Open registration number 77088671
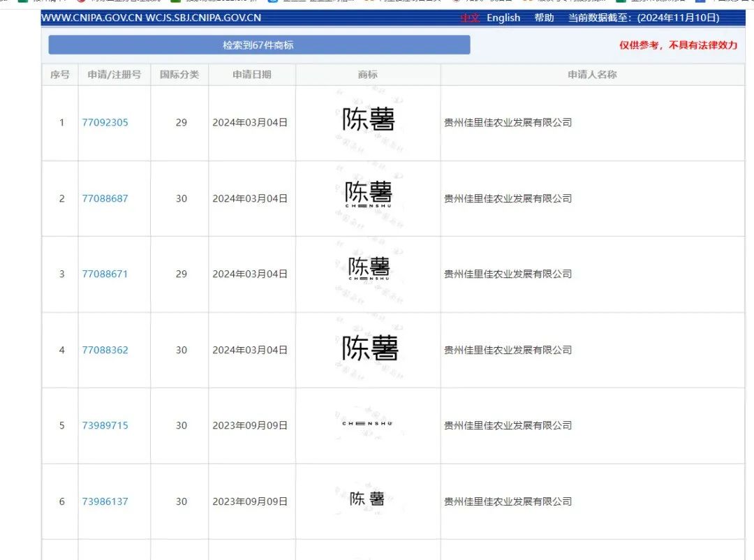Image resolution: width=754 pixels, height=560 pixels. (105, 274)
